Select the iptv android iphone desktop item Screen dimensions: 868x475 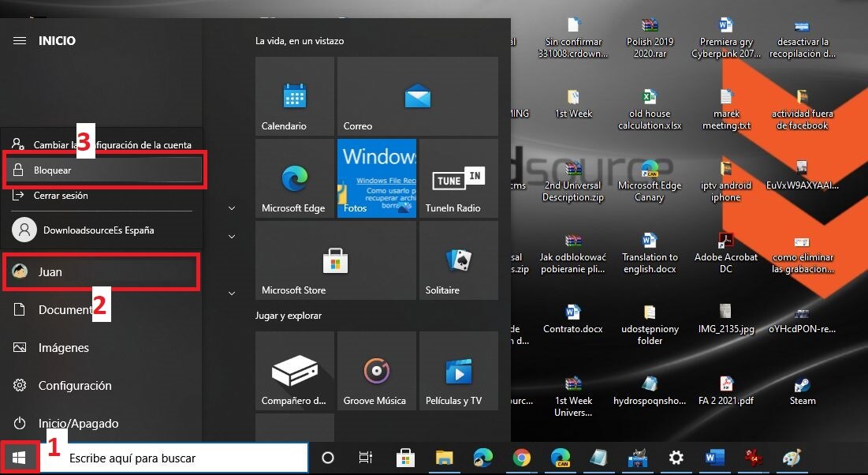tap(726, 181)
